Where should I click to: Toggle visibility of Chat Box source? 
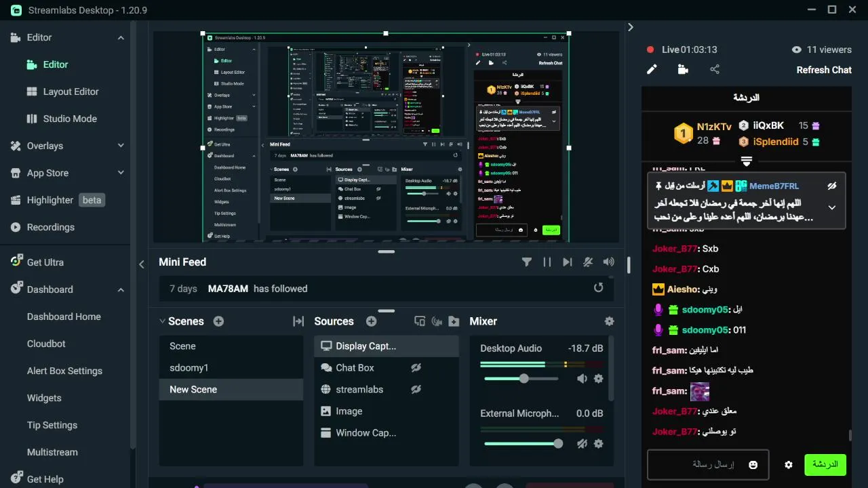point(416,367)
